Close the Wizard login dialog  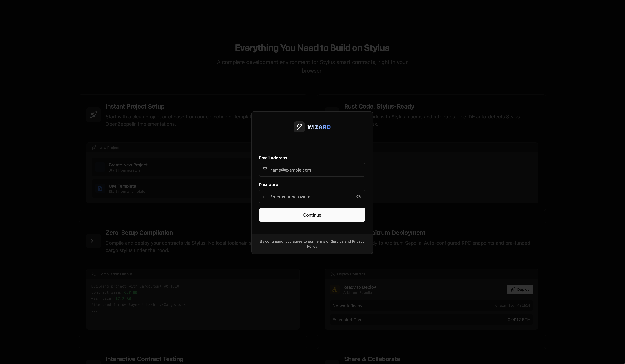(x=365, y=119)
